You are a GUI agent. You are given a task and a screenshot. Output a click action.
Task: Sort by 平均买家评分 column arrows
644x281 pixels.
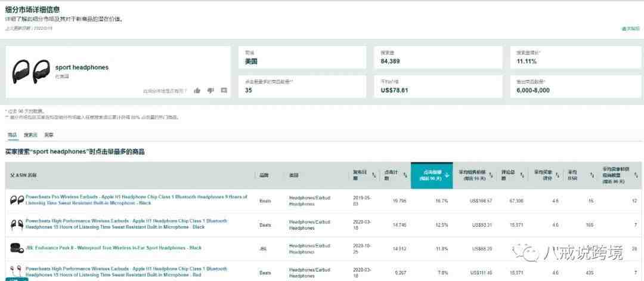pos(558,175)
